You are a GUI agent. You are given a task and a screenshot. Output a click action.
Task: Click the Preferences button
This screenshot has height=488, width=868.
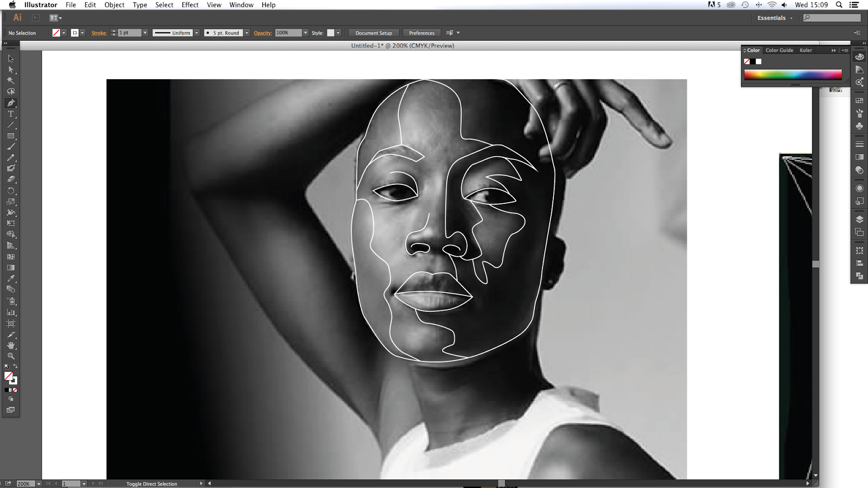point(422,33)
